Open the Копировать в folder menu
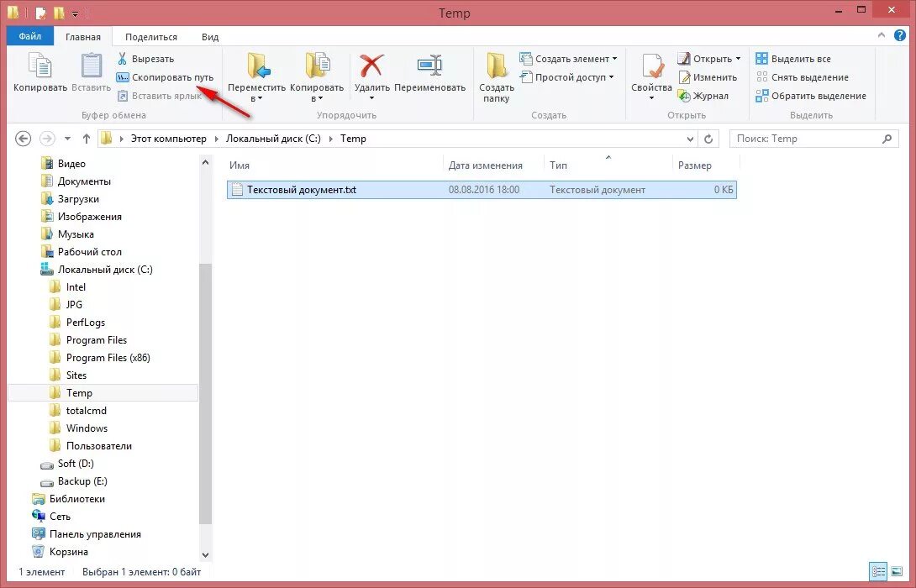Image resolution: width=916 pixels, height=588 pixels. click(317, 77)
